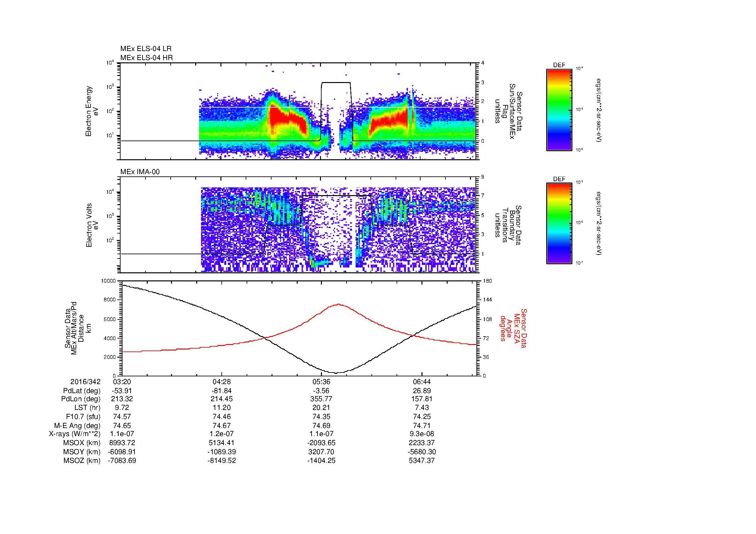The height and width of the screenshot is (534, 756).
Task: Click the 'LST (hr)' row label
Action: click(88, 408)
